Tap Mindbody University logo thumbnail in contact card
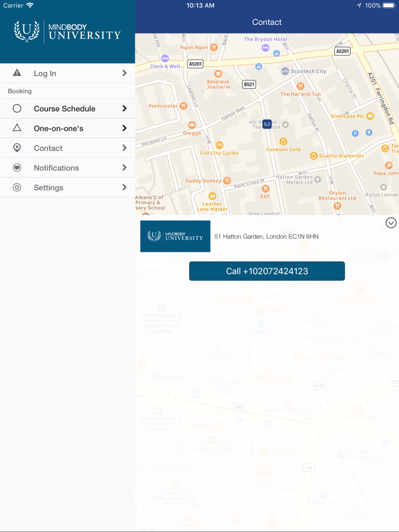 [x=175, y=236]
